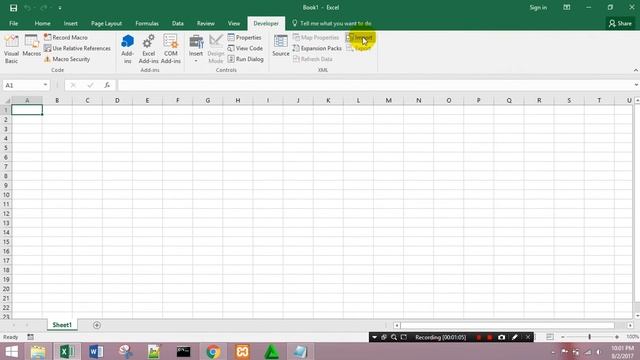Open Excel Add-ins manager
This screenshot has width=640, height=360.
coord(148,49)
